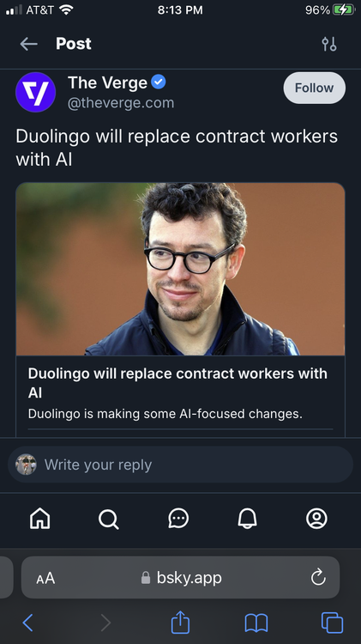Tap the bsky.app address bar
The width and height of the screenshot is (361, 644).
[180, 578]
